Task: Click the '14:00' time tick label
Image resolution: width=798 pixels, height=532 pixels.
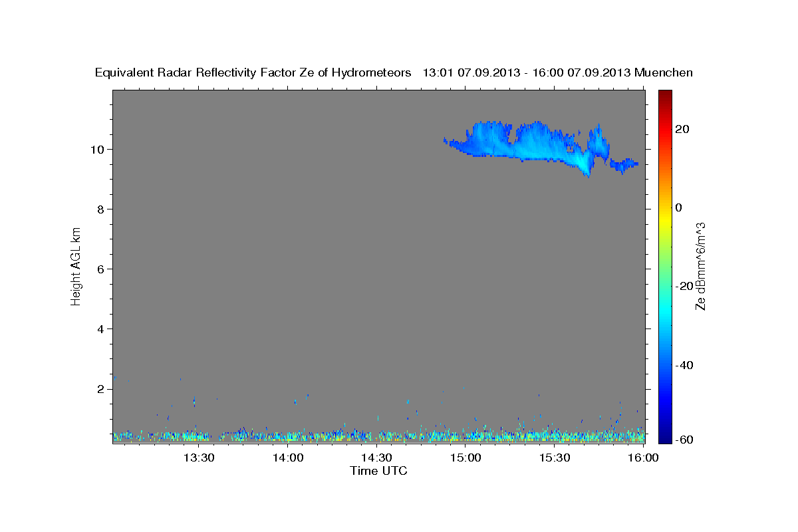Action: click(x=288, y=458)
